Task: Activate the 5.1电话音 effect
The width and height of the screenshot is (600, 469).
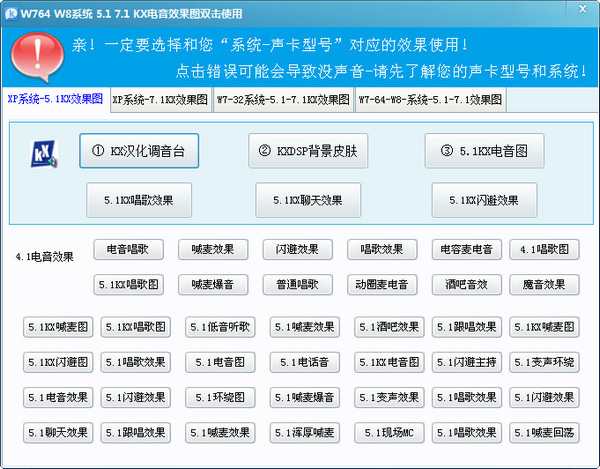Action: pyautogui.click(x=305, y=362)
